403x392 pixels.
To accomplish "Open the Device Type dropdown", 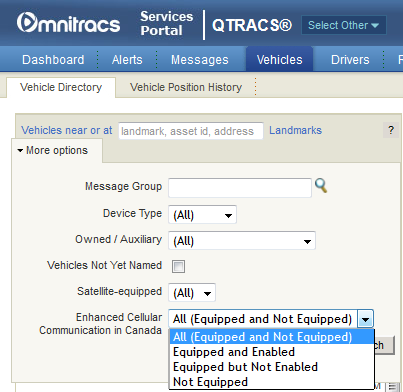I will point(202,215).
